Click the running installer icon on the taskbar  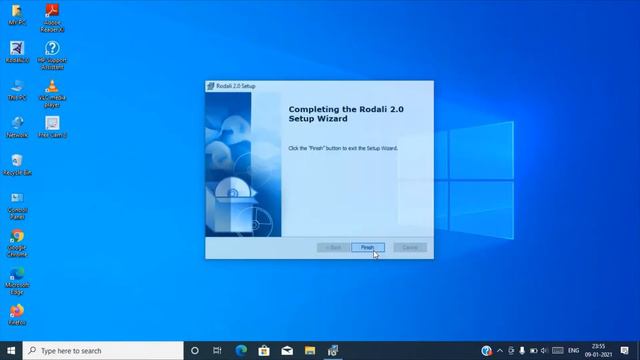333,351
